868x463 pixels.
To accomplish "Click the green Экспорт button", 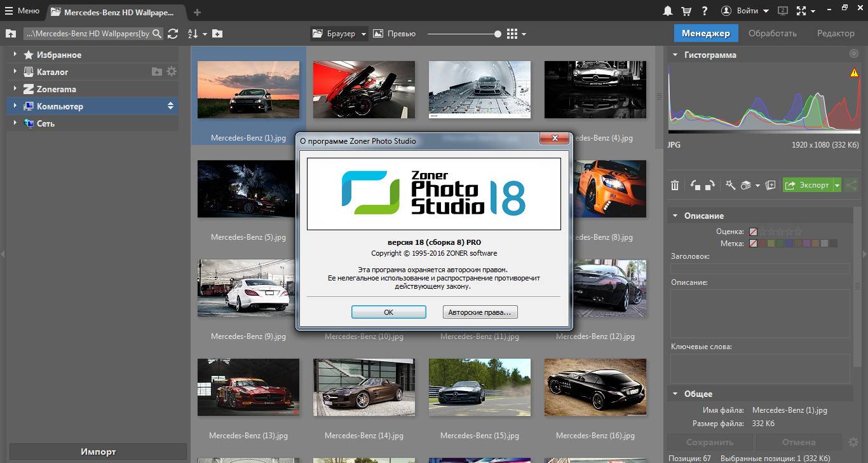I will (x=807, y=186).
